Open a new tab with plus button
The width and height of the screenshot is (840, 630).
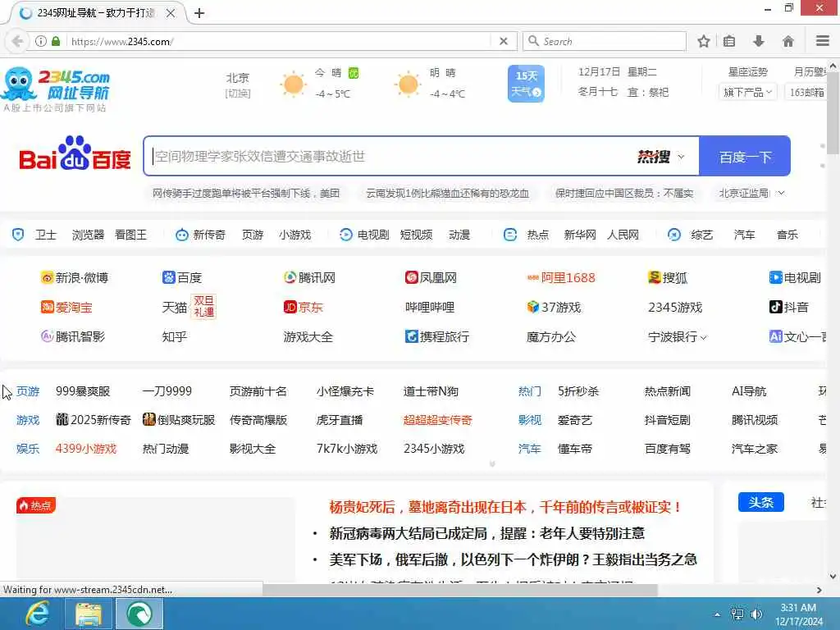(x=199, y=13)
